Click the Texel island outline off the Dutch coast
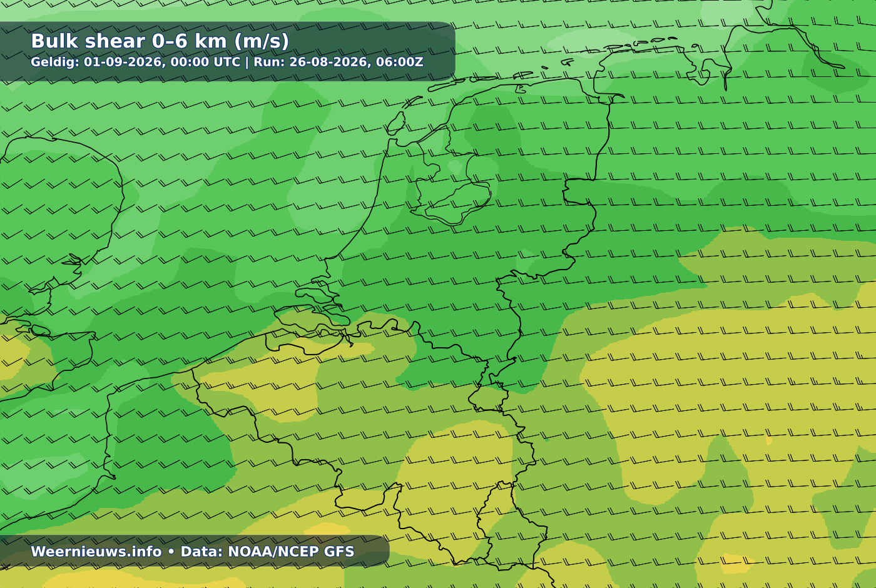Image resolution: width=876 pixels, height=588 pixels. pos(395,123)
